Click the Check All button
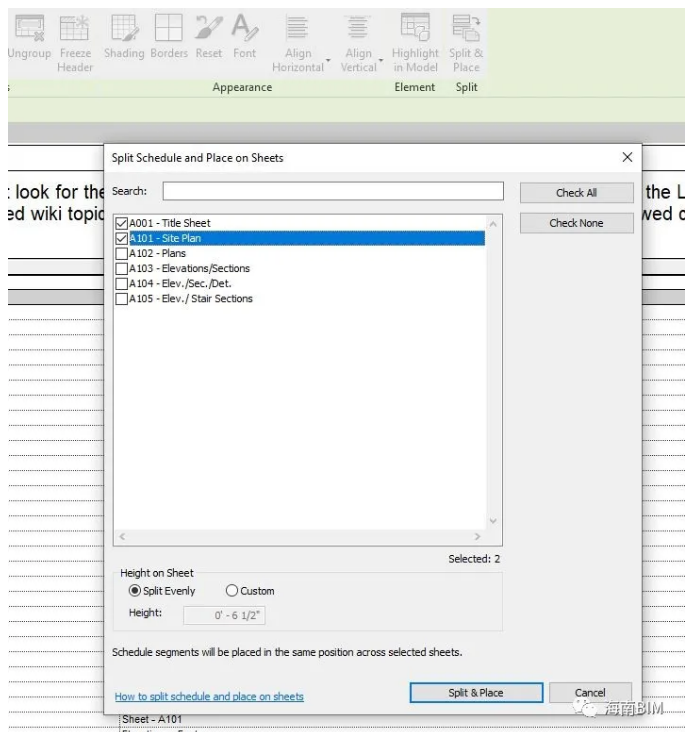Screen dimensions: 694x732 coord(576,193)
